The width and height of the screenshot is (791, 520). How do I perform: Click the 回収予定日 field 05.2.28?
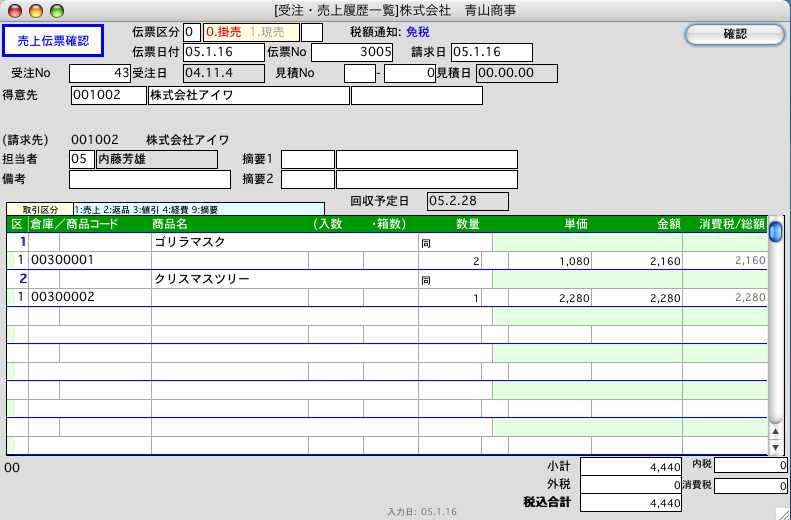(467, 201)
